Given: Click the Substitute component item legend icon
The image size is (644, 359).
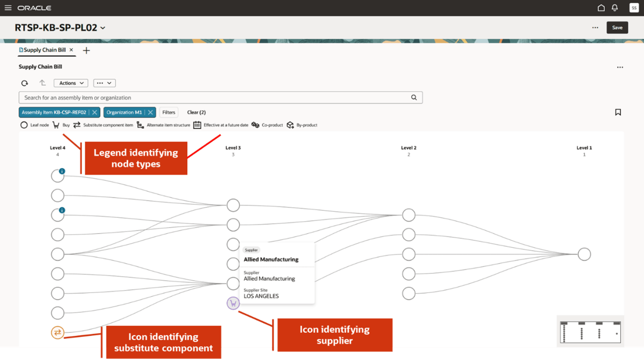Looking at the screenshot, I should (77, 125).
